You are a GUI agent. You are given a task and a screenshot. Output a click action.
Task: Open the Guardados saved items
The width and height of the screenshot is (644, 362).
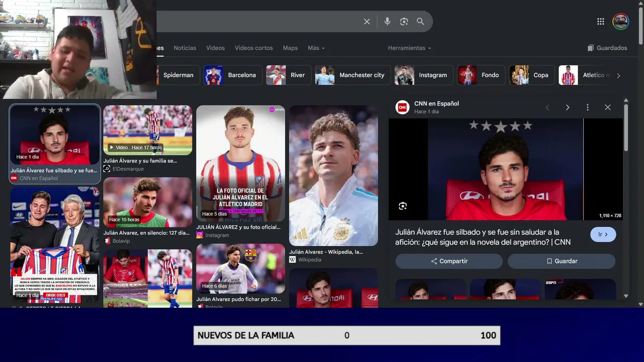[x=607, y=48]
